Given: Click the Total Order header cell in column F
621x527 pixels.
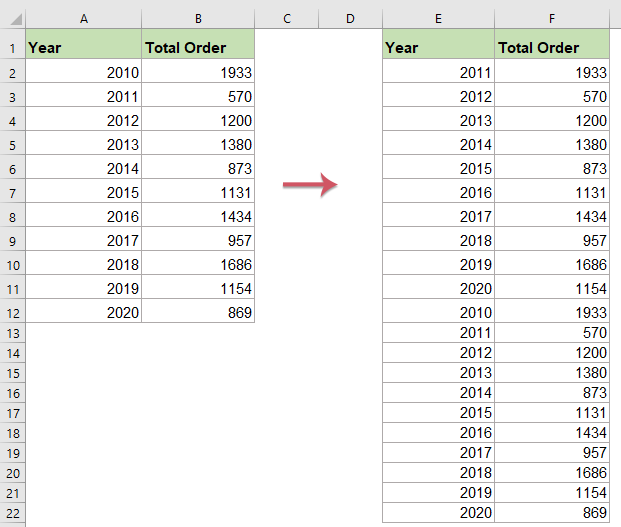Looking at the screenshot, I should [552, 47].
